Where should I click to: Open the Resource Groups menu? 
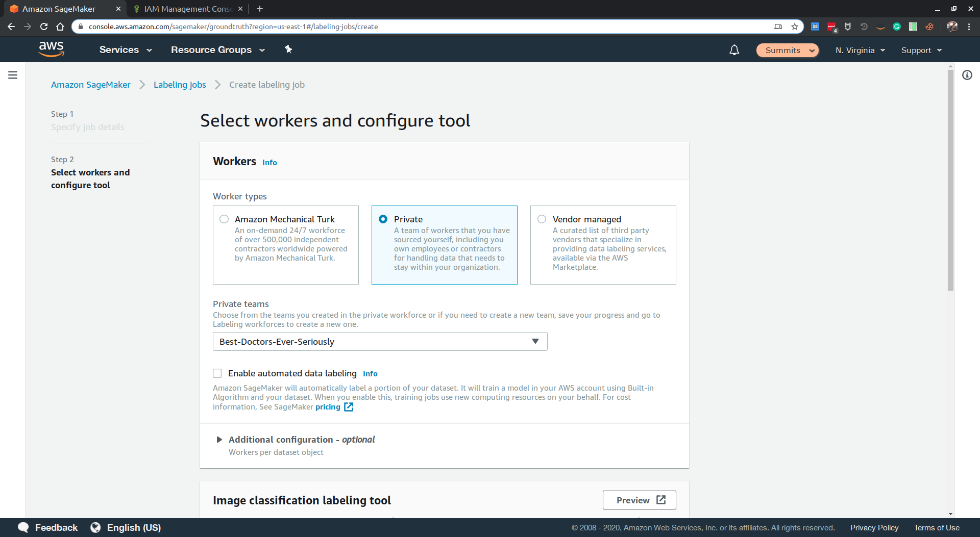[x=218, y=49]
